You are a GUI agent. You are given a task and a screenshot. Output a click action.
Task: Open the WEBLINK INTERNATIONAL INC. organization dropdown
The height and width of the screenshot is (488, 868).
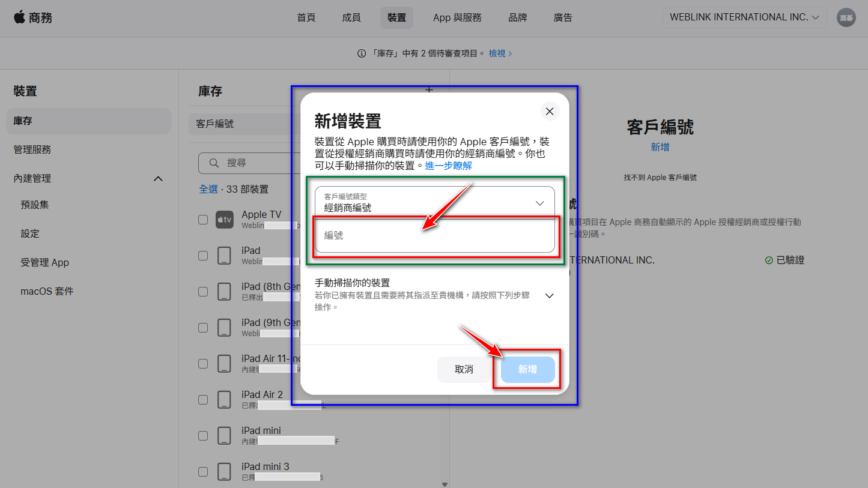pos(744,17)
